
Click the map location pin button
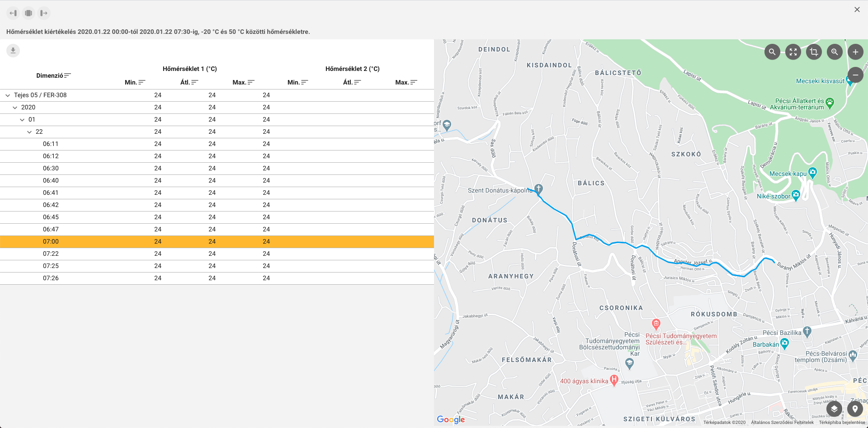coord(855,409)
